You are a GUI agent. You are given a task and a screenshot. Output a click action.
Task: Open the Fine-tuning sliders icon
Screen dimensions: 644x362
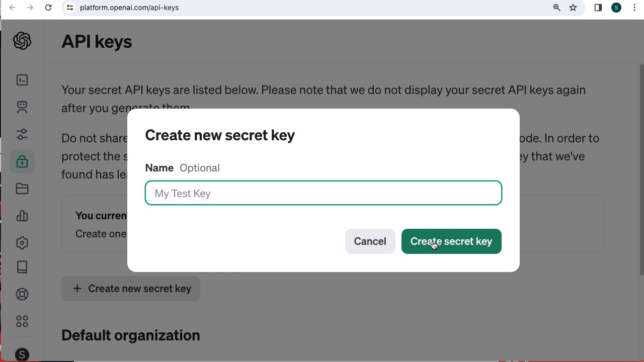[x=22, y=134]
